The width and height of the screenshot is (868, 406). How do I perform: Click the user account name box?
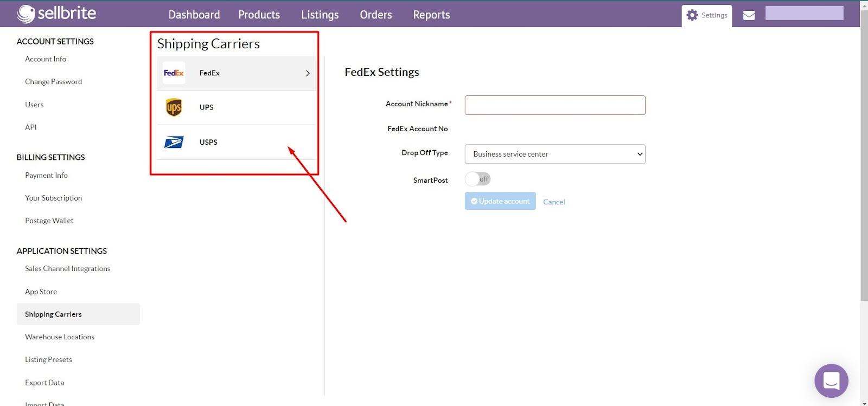804,13
